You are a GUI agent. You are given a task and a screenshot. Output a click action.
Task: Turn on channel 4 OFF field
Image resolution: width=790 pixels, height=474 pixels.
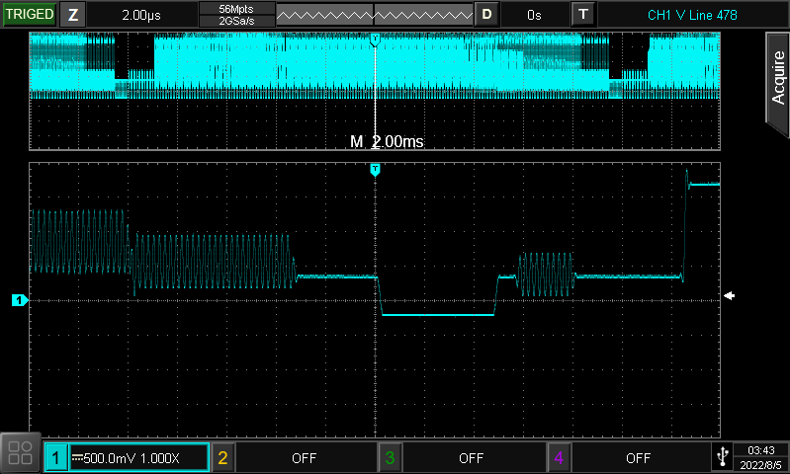[637, 458]
